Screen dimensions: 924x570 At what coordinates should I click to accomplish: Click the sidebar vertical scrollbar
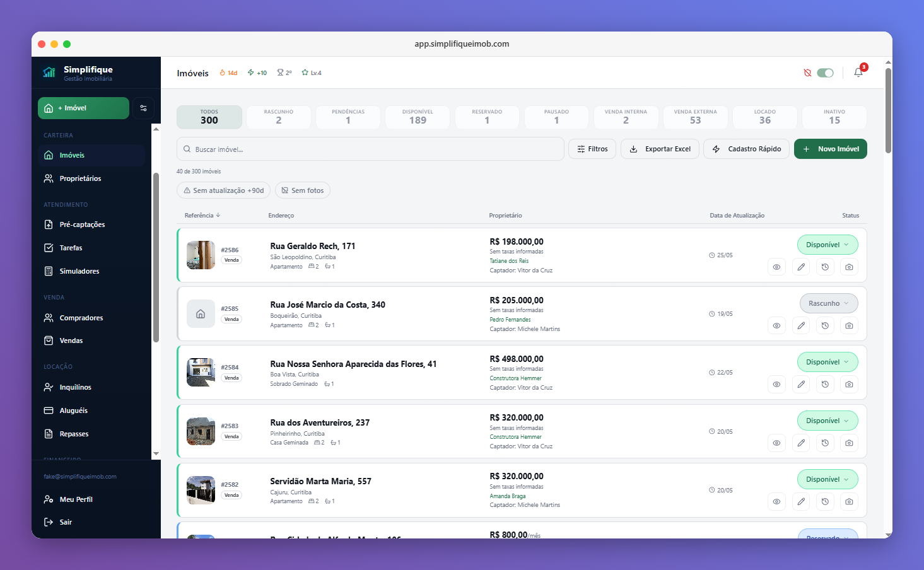(x=156, y=257)
